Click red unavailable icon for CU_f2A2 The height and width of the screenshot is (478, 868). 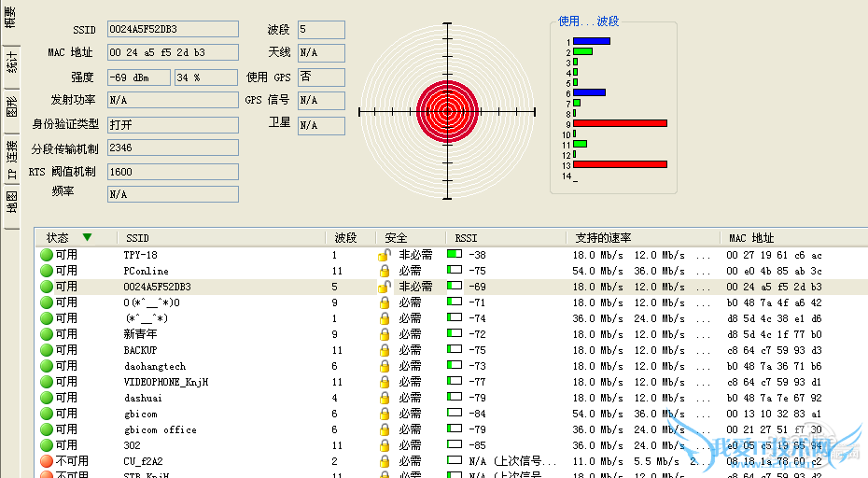(x=46, y=461)
